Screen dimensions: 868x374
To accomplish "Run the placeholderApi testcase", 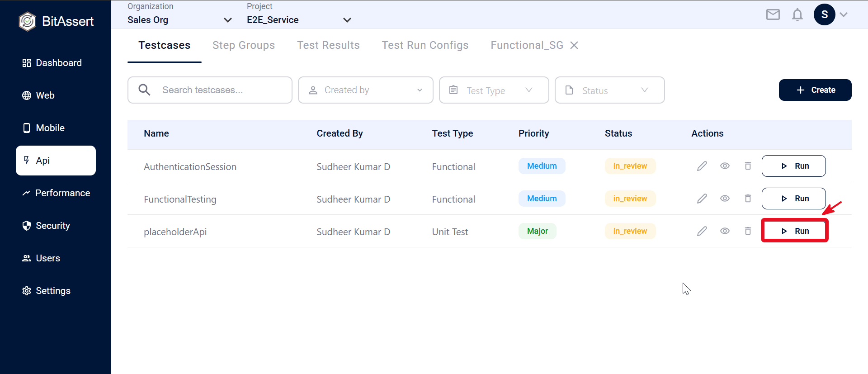I will [794, 231].
